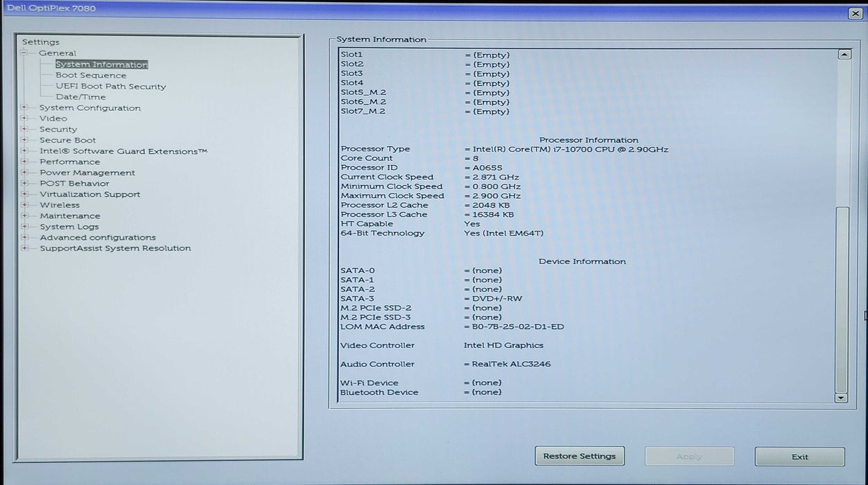Select Intel Software Guard Extensions label

[x=123, y=151]
